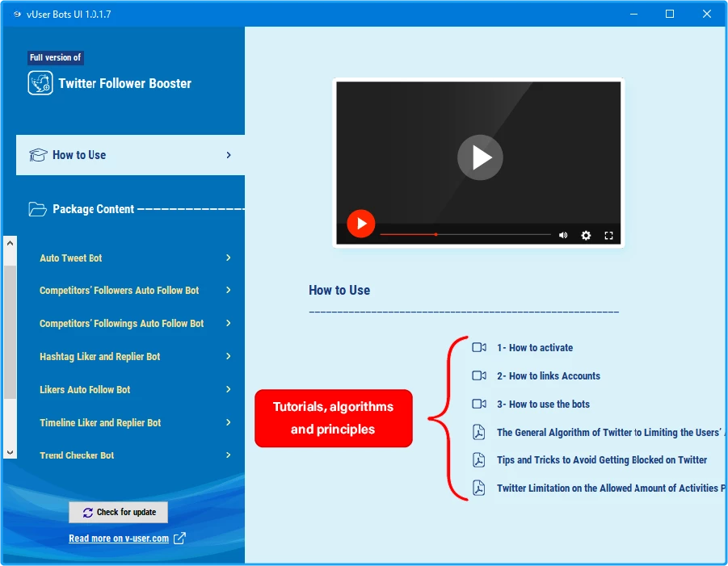The image size is (728, 566).
Task: Click video icon next to How to use the bots
Action: pyautogui.click(x=478, y=404)
